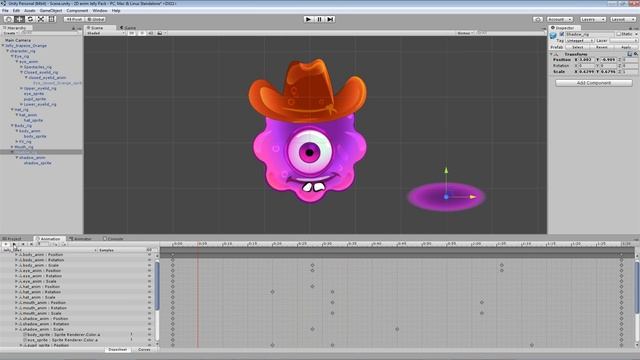Open the Layers dropdown in toolbar
Screen dimensions: 640x360
(592, 19)
